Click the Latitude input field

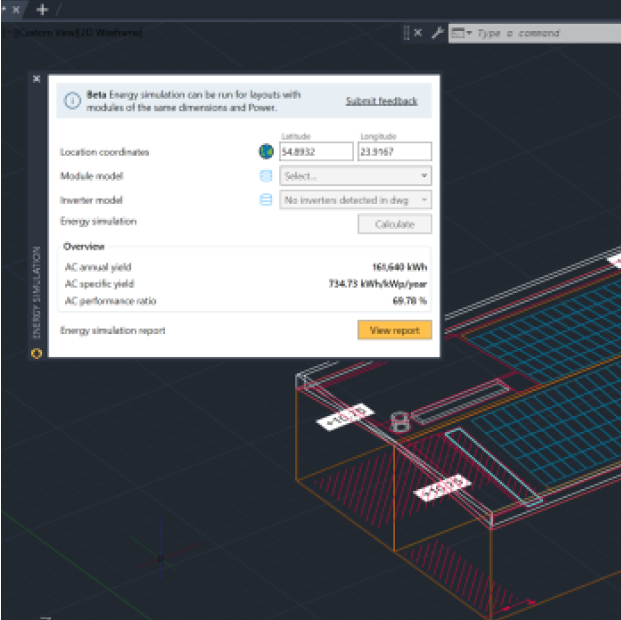coord(316,151)
